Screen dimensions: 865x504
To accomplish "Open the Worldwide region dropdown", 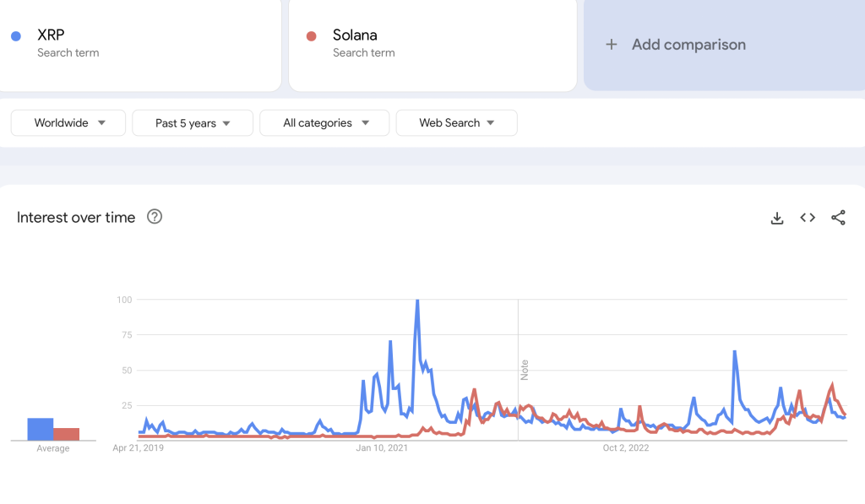I will click(68, 122).
